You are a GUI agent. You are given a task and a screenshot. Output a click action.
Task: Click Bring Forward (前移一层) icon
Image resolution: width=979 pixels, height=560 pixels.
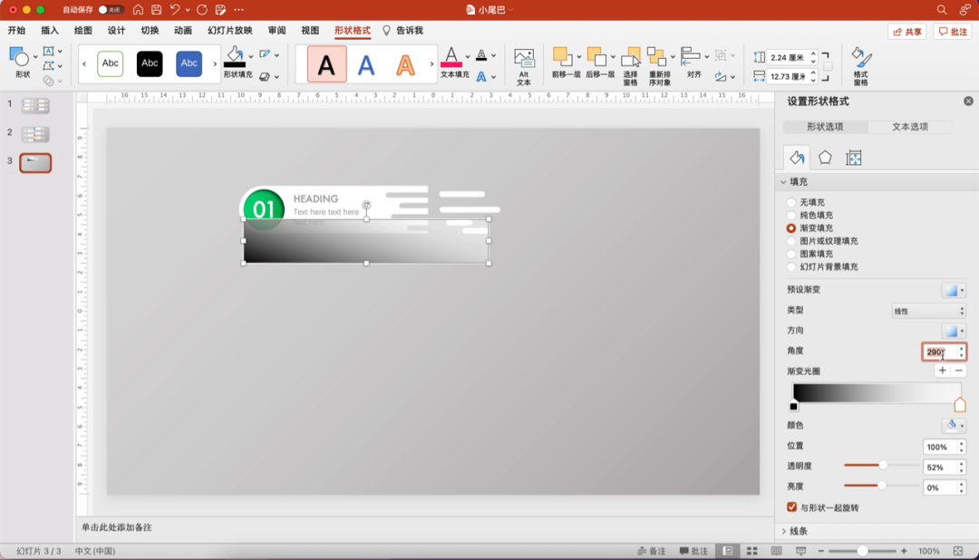pos(561,56)
